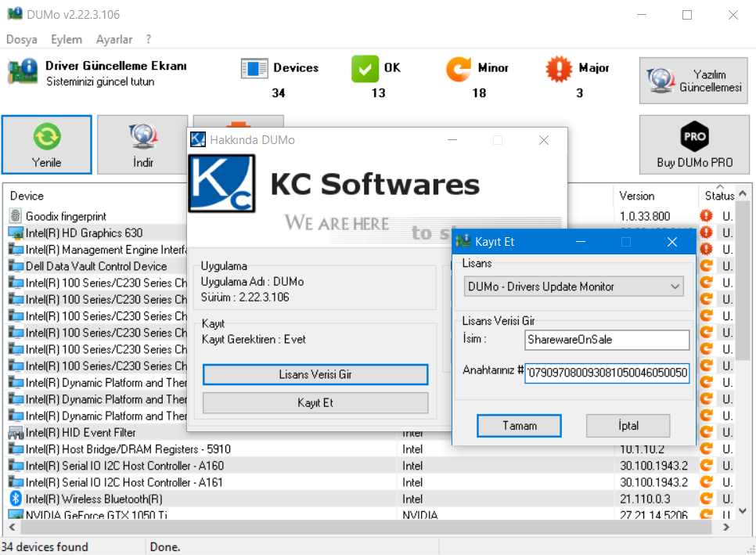Click the horizontal scrollbar's right arrow
756x555 pixels.
pos(726,527)
